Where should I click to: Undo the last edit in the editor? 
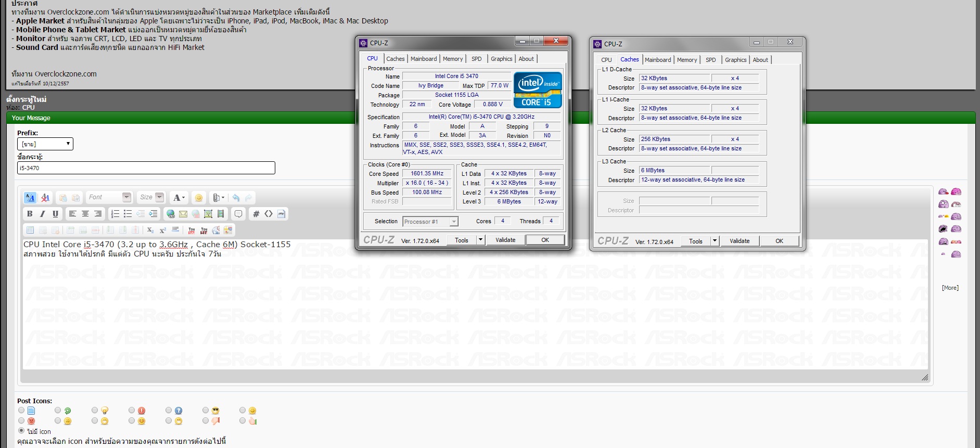pos(236,198)
